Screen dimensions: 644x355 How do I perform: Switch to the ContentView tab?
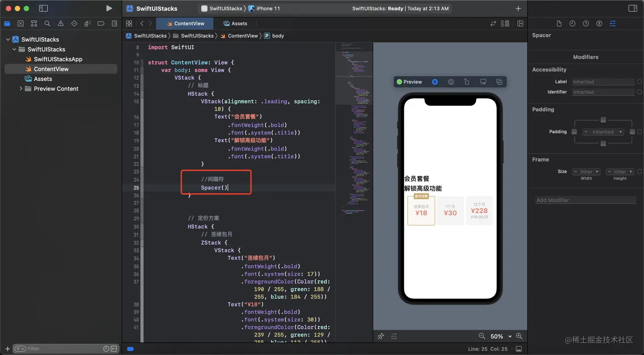tap(185, 23)
